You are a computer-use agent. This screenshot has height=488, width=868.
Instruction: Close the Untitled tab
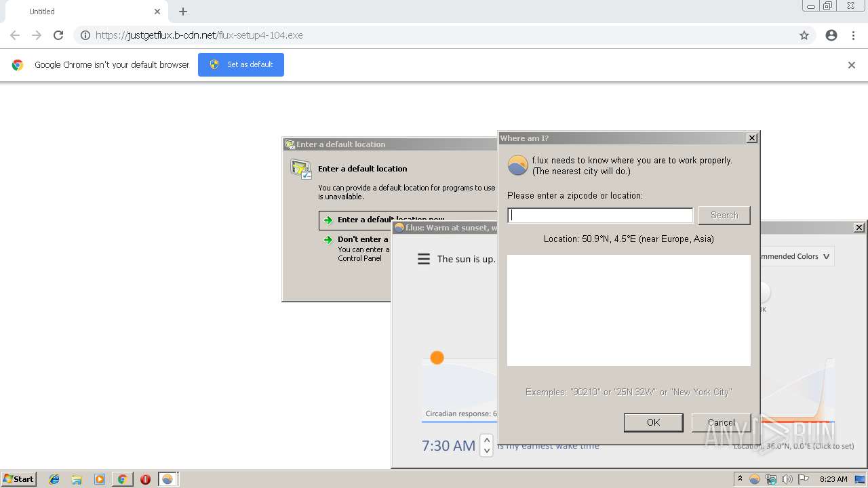click(x=157, y=12)
